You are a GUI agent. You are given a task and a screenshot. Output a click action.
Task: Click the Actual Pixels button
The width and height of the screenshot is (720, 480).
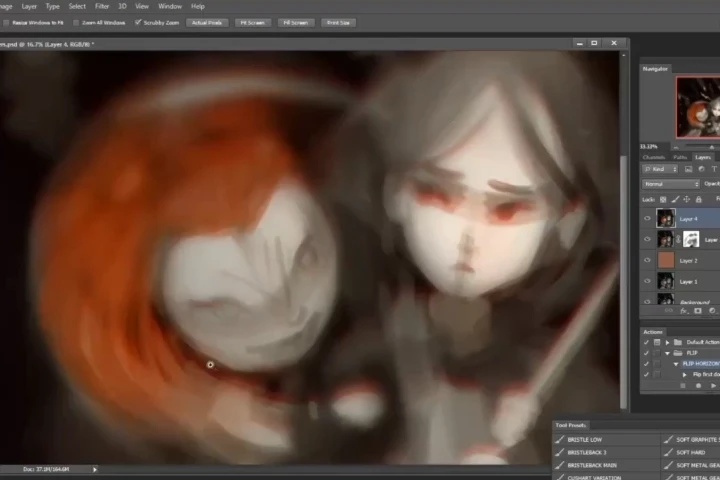click(x=207, y=23)
